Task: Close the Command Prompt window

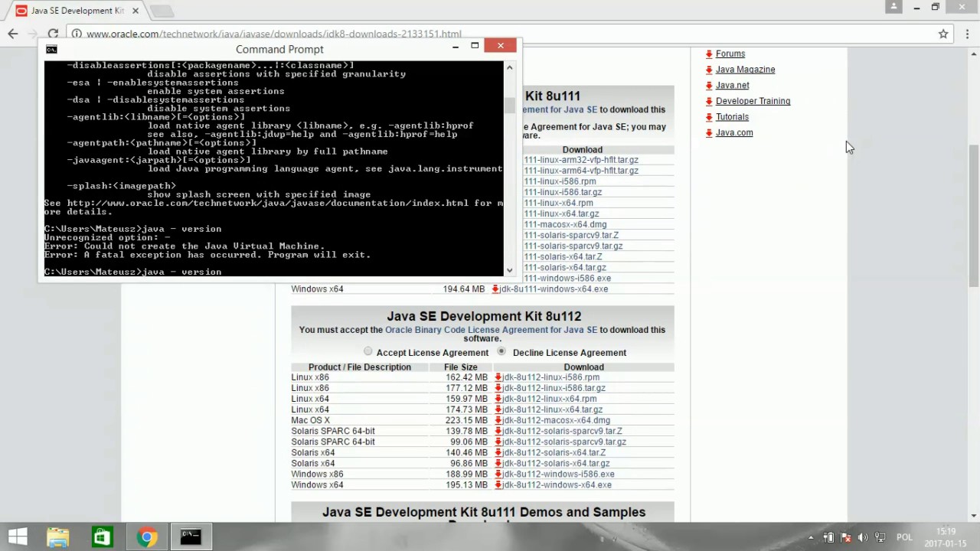Action: (501, 46)
